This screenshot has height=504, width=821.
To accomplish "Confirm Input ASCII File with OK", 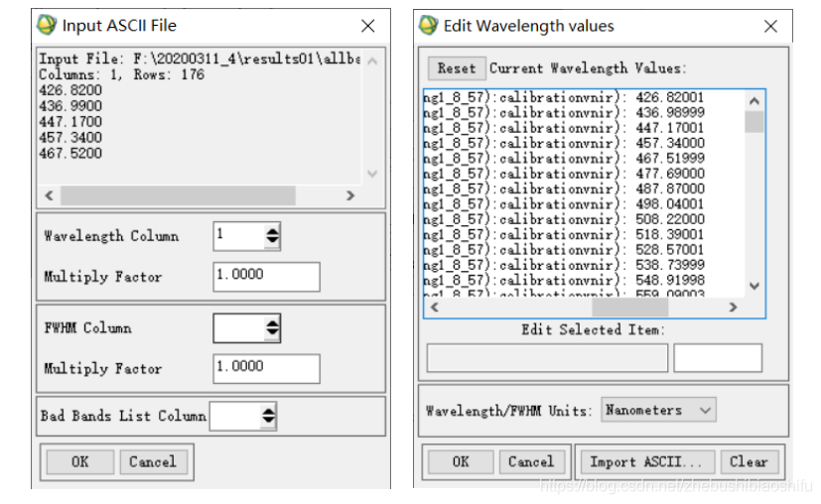I will pyautogui.click(x=80, y=461).
